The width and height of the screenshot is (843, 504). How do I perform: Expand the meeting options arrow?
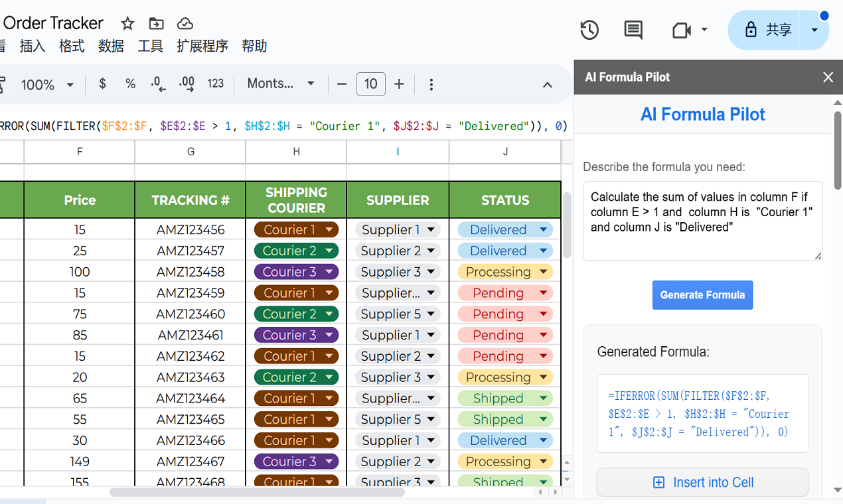[704, 30]
